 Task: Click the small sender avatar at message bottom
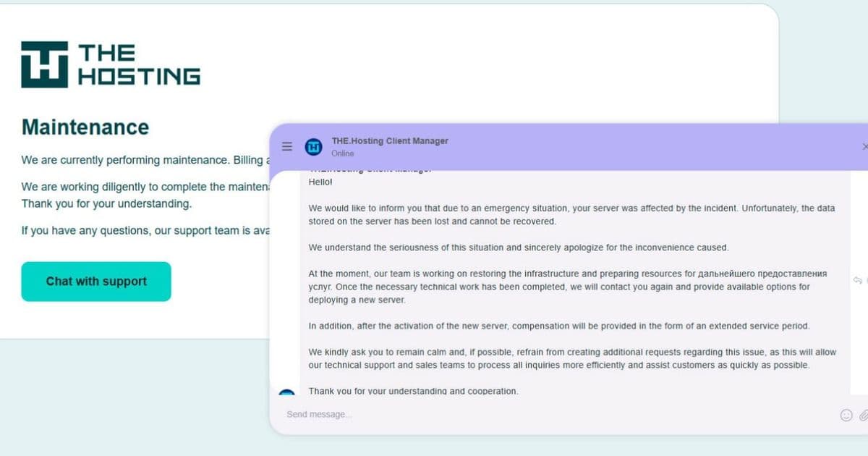286,392
